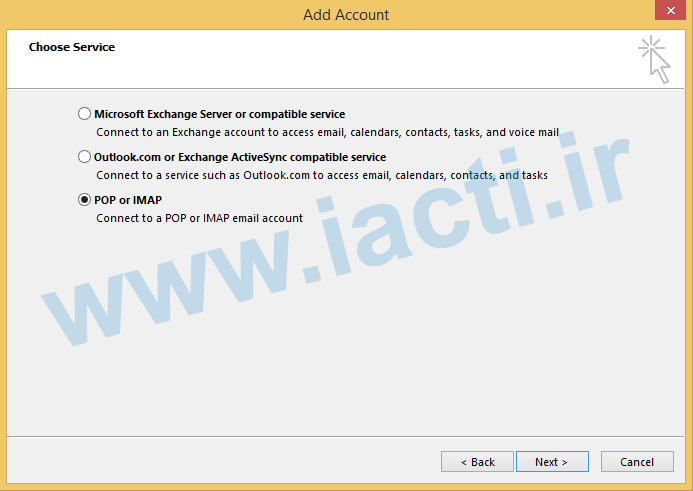Click the 'Choose Service' heading
693x491 pixels.
(x=72, y=47)
